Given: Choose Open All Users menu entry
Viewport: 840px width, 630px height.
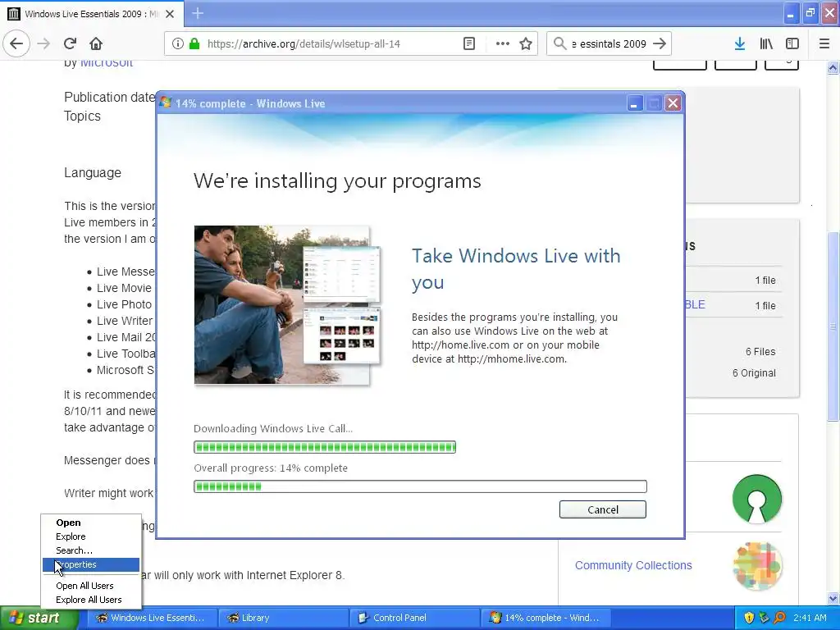Looking at the screenshot, I should [91, 586].
